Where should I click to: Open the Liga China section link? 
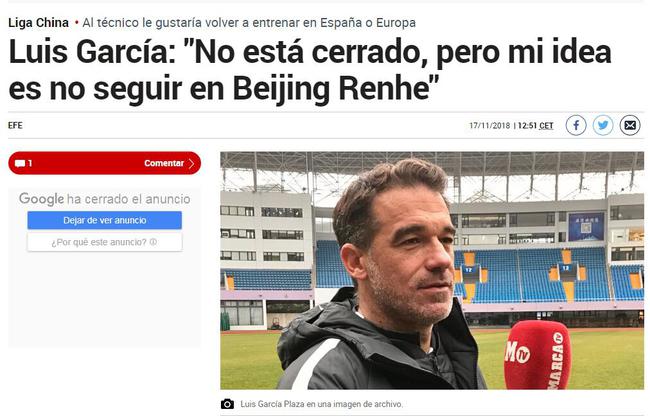coord(39,22)
